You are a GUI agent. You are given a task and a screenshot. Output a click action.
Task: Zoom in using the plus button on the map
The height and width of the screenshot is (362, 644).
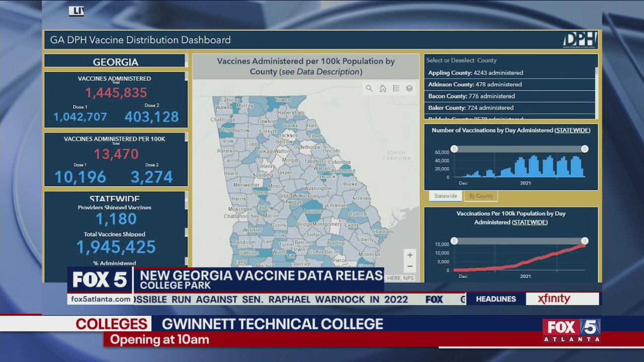[x=410, y=255]
